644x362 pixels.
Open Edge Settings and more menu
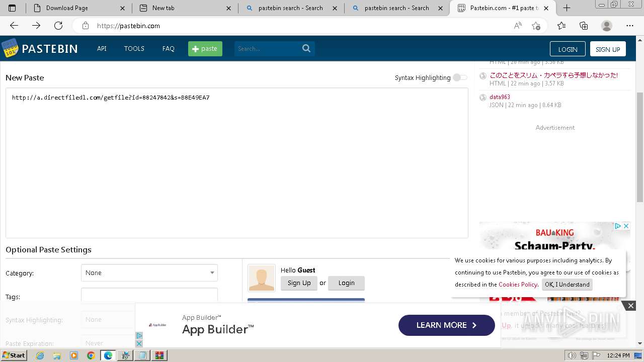pyautogui.click(x=630, y=26)
